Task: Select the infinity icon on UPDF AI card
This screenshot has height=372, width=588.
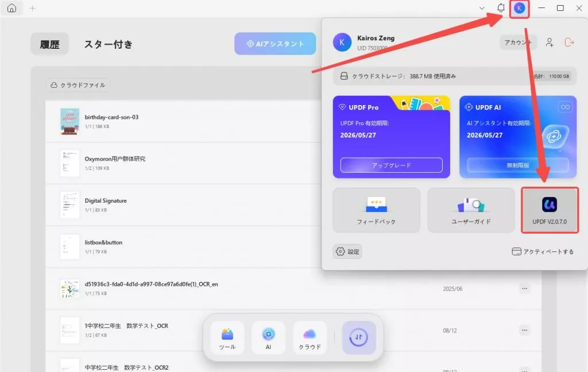Action: [565, 107]
